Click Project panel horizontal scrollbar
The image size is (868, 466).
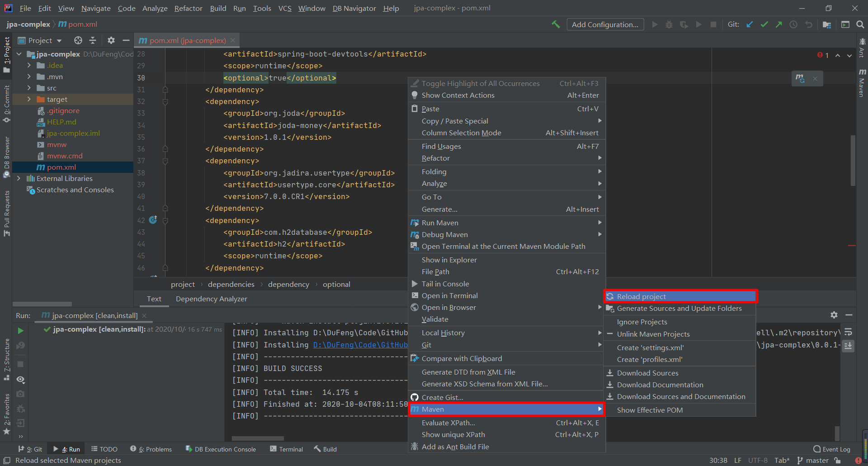(x=42, y=304)
